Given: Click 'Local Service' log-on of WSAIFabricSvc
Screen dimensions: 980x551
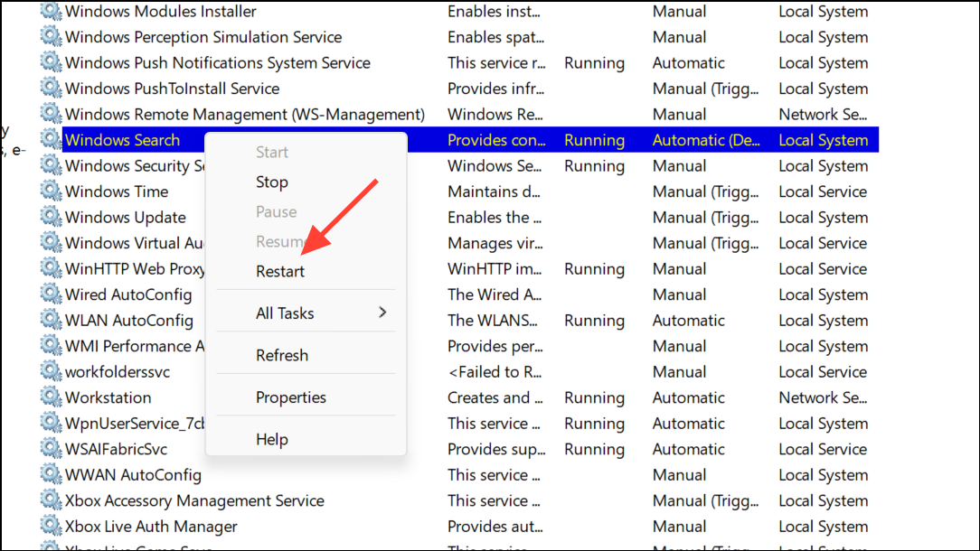Looking at the screenshot, I should [823, 449].
